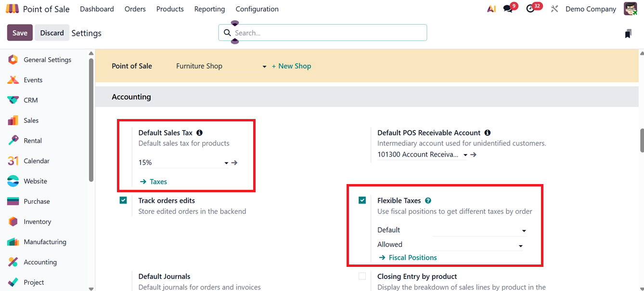Click the settings page vertical scrollbar
This screenshot has width=644, height=291.
(642, 141)
